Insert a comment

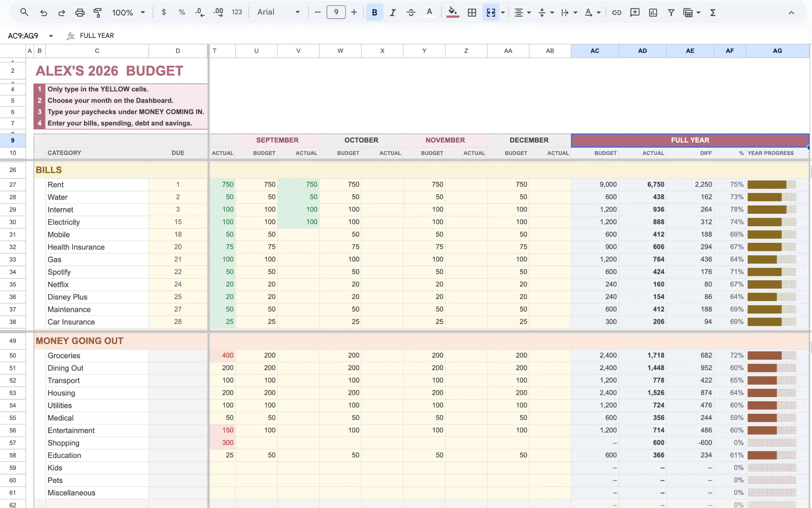pyautogui.click(x=635, y=13)
